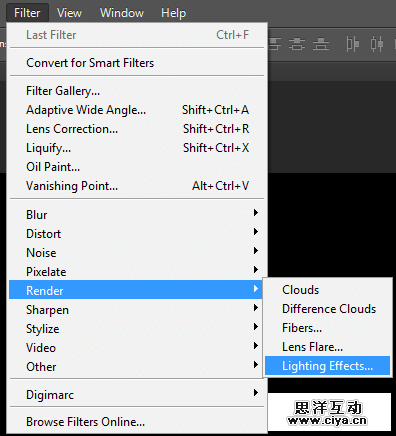Expand the Sharpen submenu
Viewport: 396px width, 436px height.
137,310
